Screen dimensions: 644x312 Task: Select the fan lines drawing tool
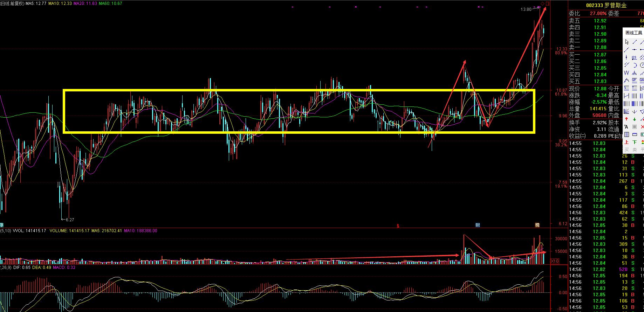627,111
